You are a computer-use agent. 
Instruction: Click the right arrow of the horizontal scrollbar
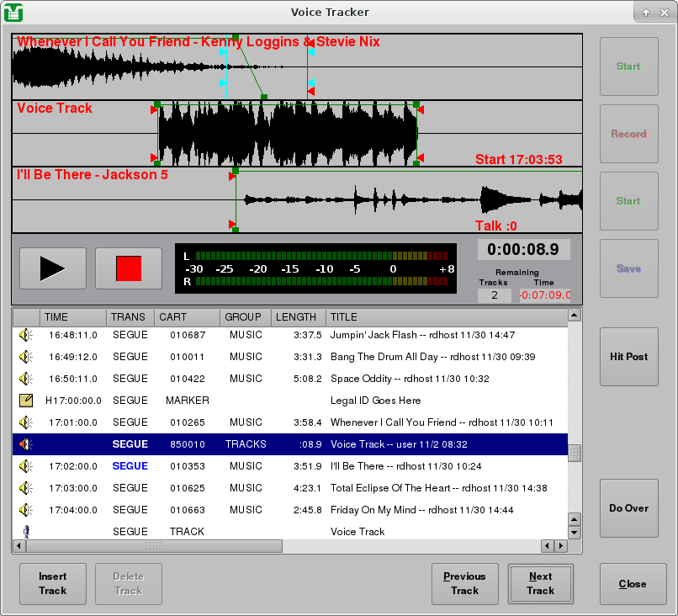click(561, 546)
